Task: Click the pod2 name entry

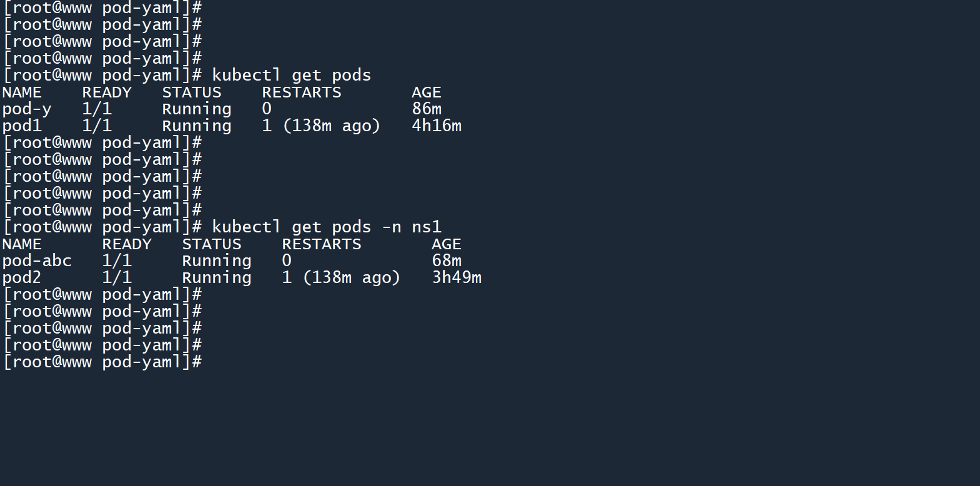Action: click(21, 278)
